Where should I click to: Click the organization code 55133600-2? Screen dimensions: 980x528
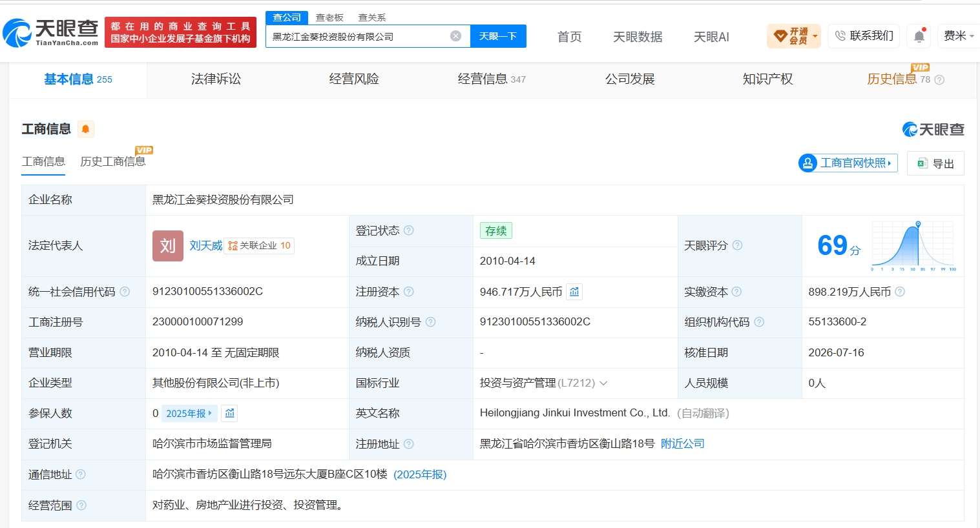click(837, 321)
